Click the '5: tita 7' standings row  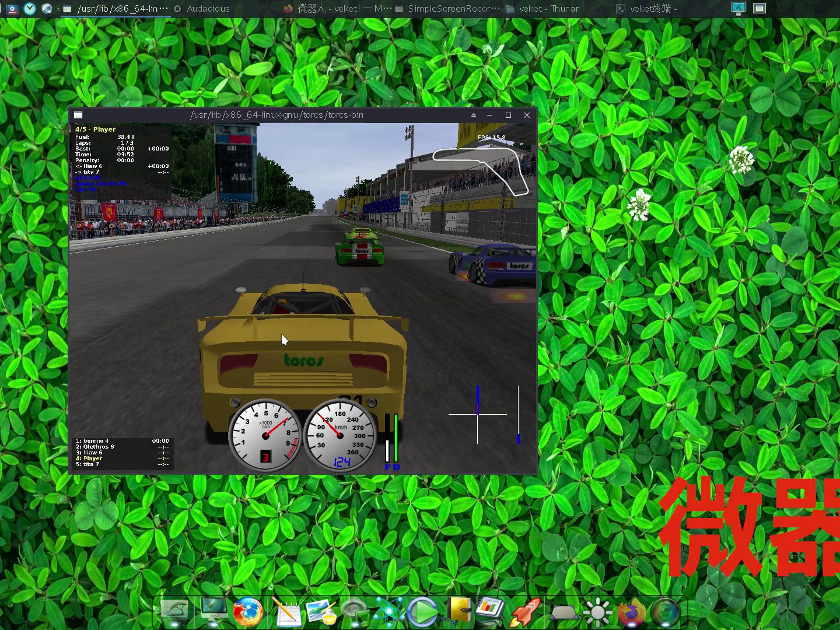(x=122, y=464)
